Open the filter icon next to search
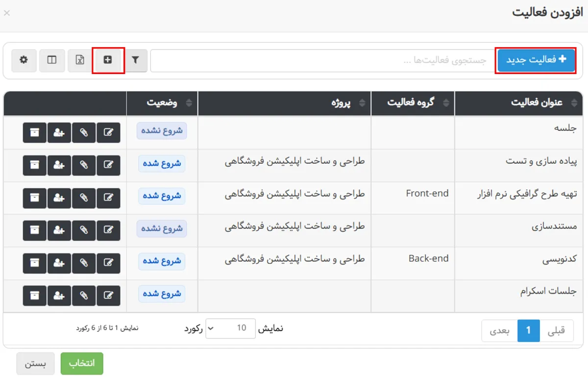Viewport: 588px width, 377px height. point(136,60)
